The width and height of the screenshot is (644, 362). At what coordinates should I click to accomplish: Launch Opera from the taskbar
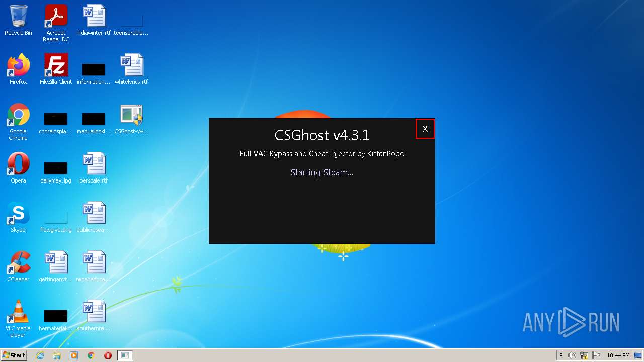pos(108,355)
